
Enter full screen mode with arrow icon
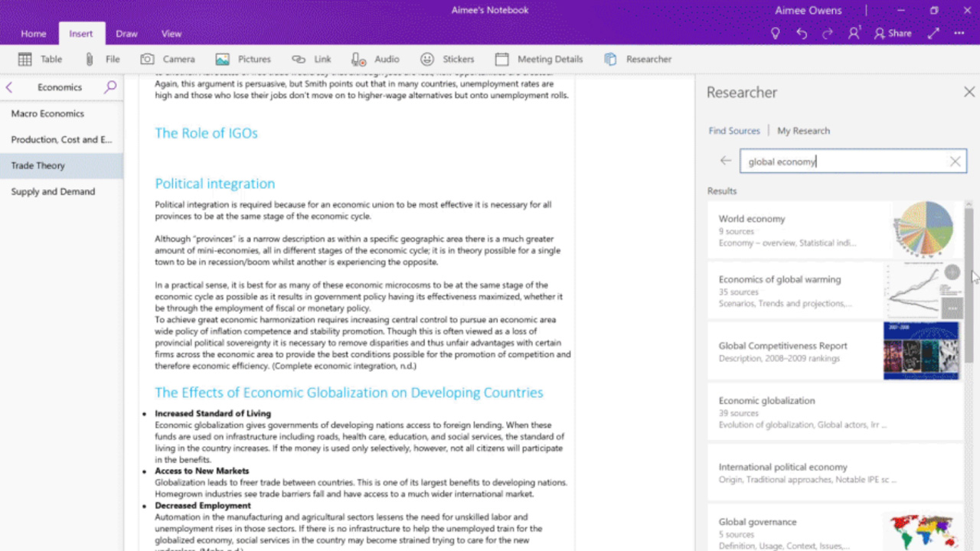point(933,33)
